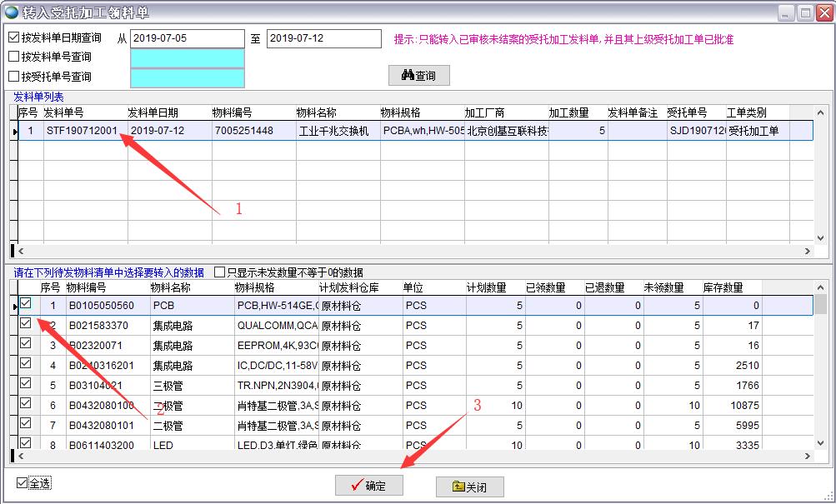Click the cyan 发料单号 input field
Screen dimensions: 836x504
coord(187,57)
